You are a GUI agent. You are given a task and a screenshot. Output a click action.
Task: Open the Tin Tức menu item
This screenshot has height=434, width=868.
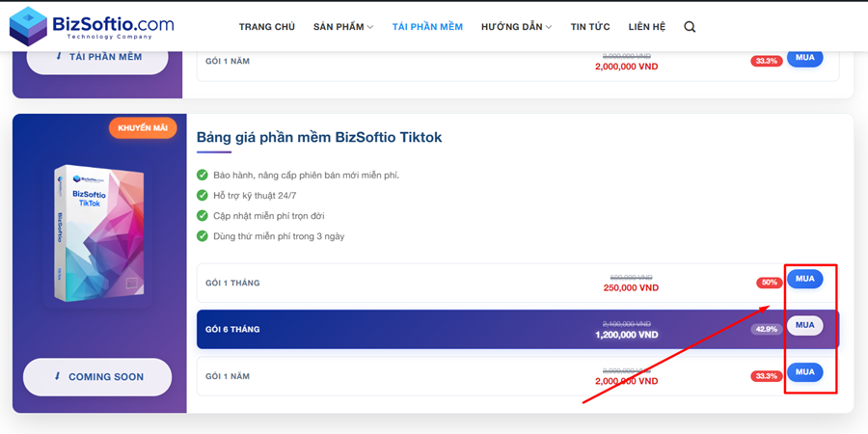point(590,27)
